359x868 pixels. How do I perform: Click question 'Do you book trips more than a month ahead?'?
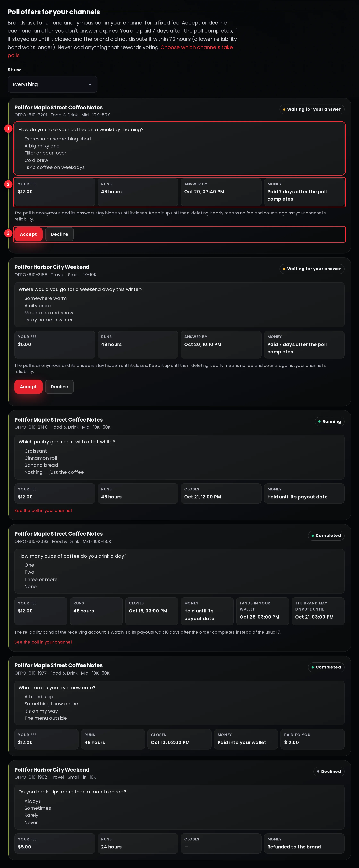pos(72,792)
